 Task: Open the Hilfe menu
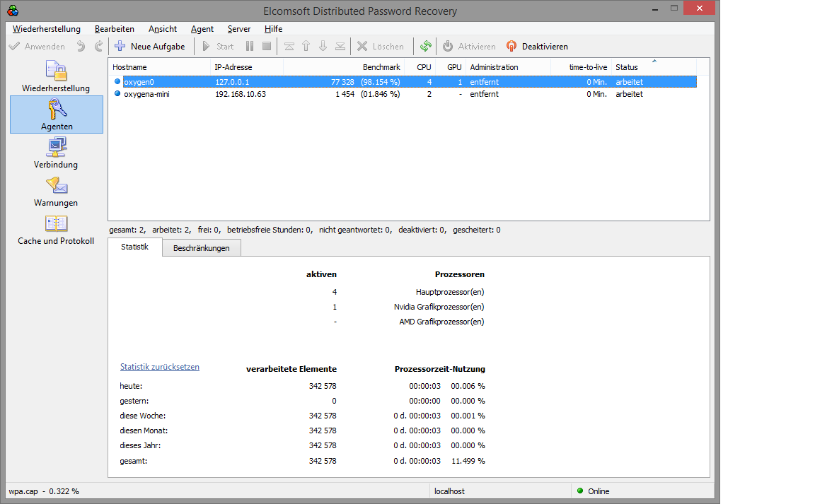tap(273, 29)
